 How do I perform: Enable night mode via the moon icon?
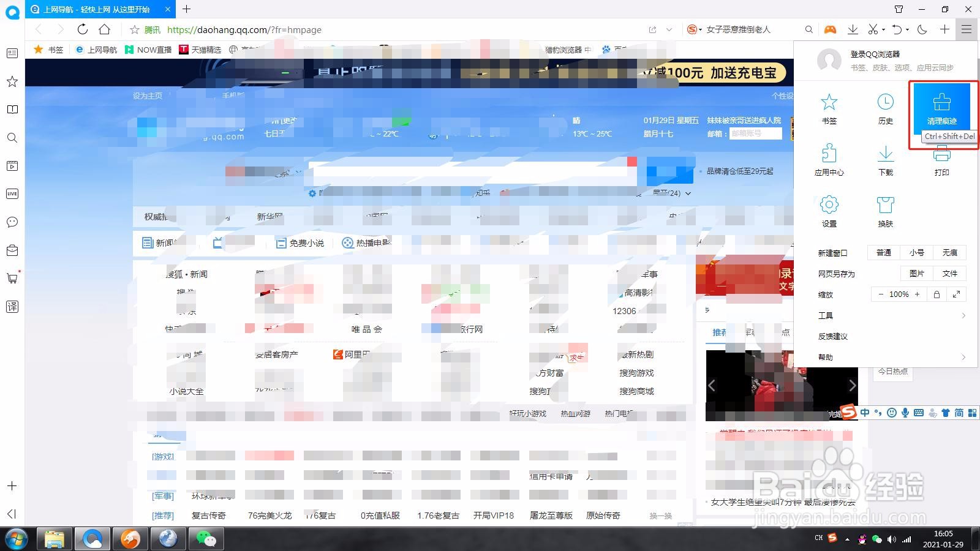922,29
